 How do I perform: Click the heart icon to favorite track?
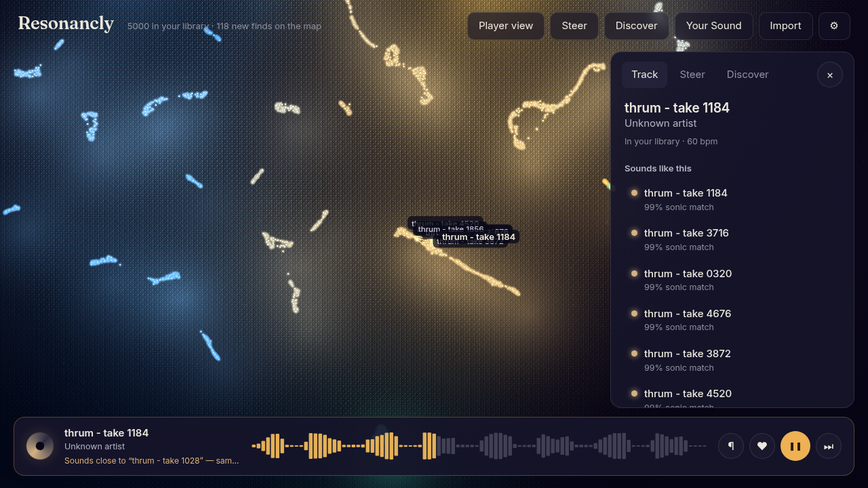[x=762, y=446]
